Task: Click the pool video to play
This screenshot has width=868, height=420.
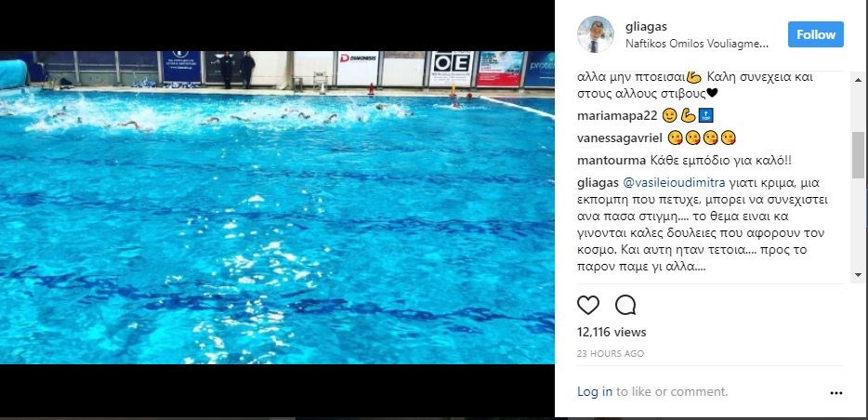Action: click(277, 207)
